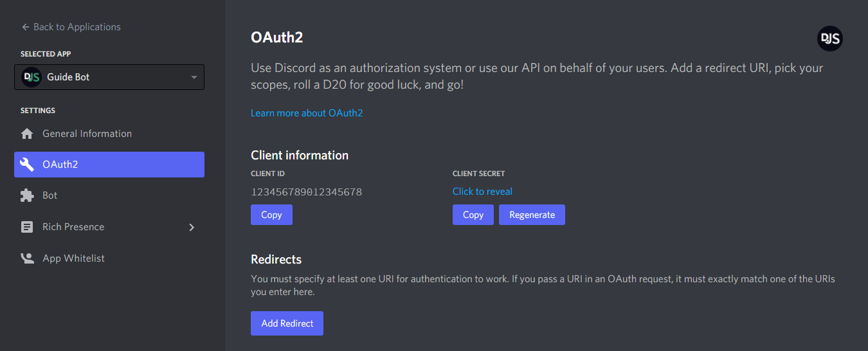Open the selected app combo box
868x351 pixels.
coord(109,77)
